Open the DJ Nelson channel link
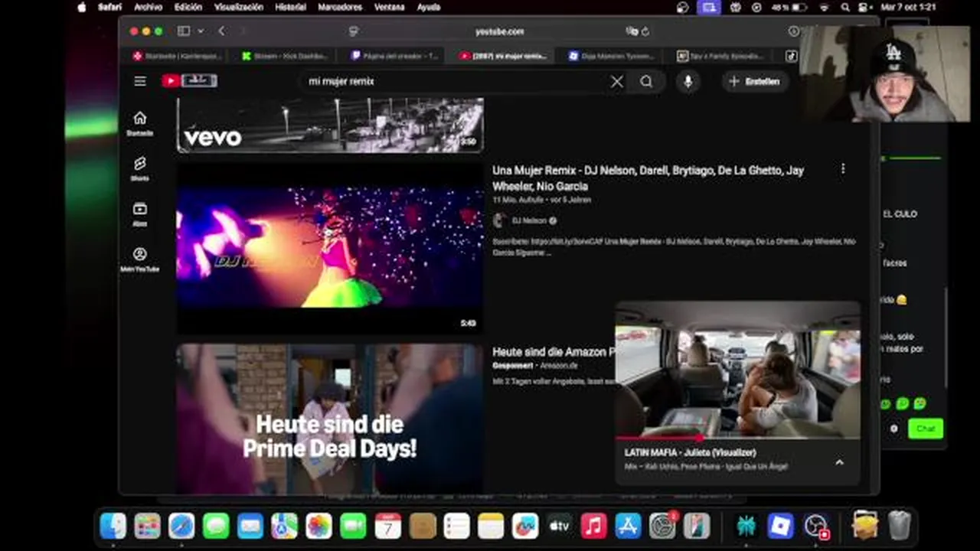 tap(529, 220)
